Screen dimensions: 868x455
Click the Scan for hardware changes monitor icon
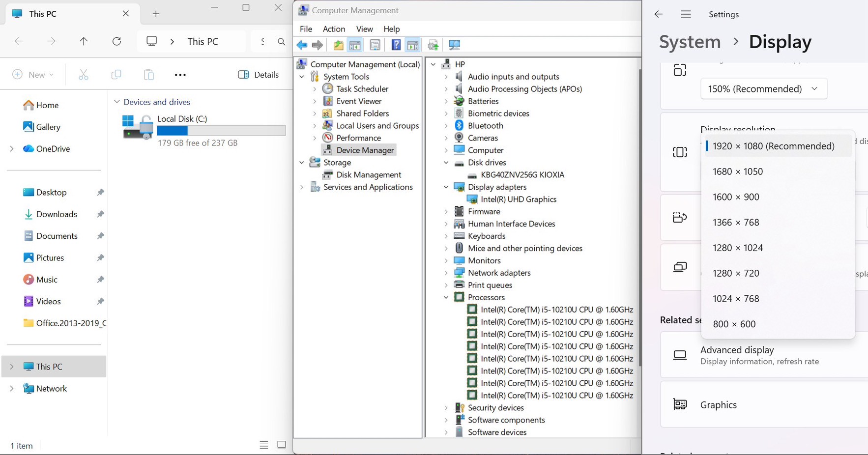point(454,45)
